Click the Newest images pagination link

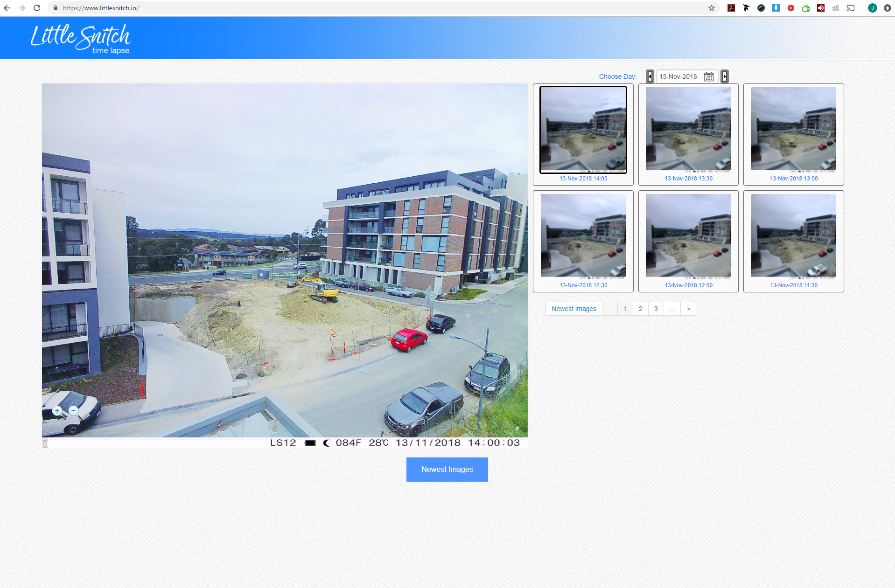(x=573, y=309)
